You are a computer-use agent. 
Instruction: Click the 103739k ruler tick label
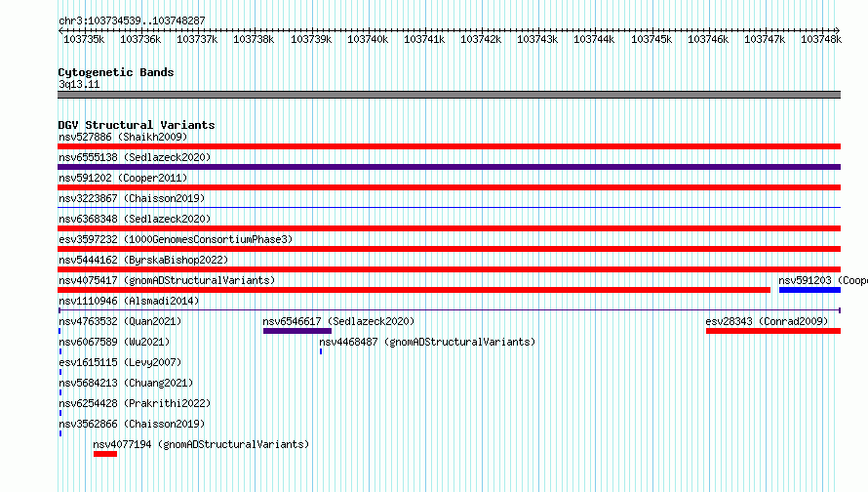coord(311,39)
